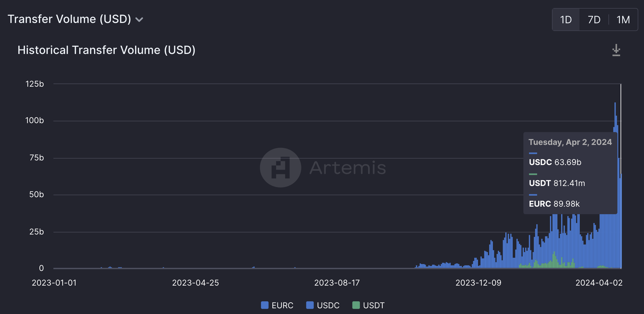Download the chart data with the arrow icon

616,50
